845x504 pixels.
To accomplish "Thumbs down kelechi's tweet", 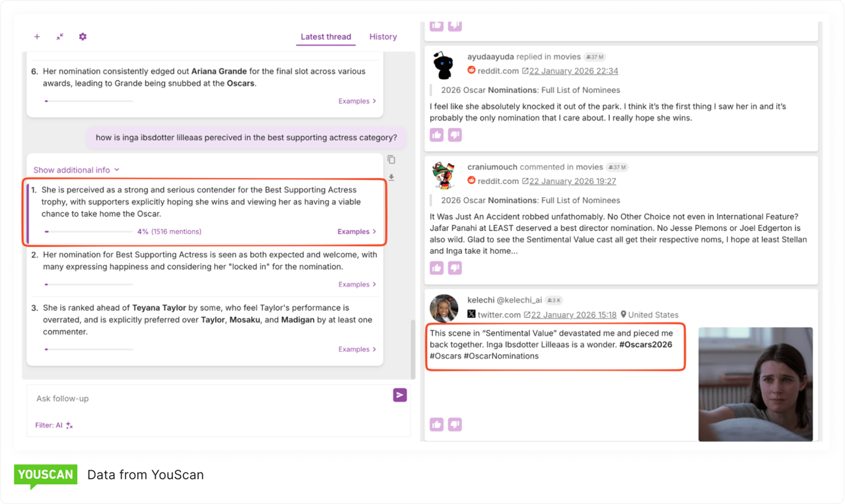I will (x=455, y=425).
